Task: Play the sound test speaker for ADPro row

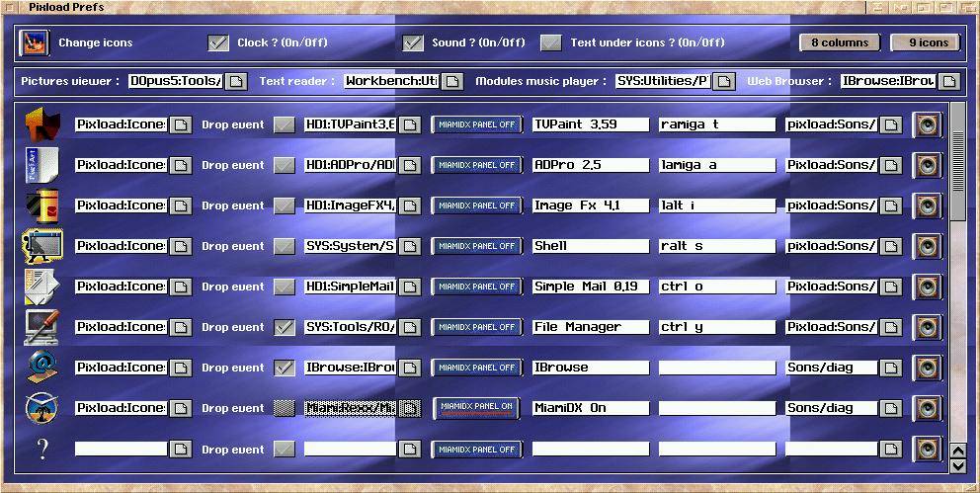Action: point(927,166)
